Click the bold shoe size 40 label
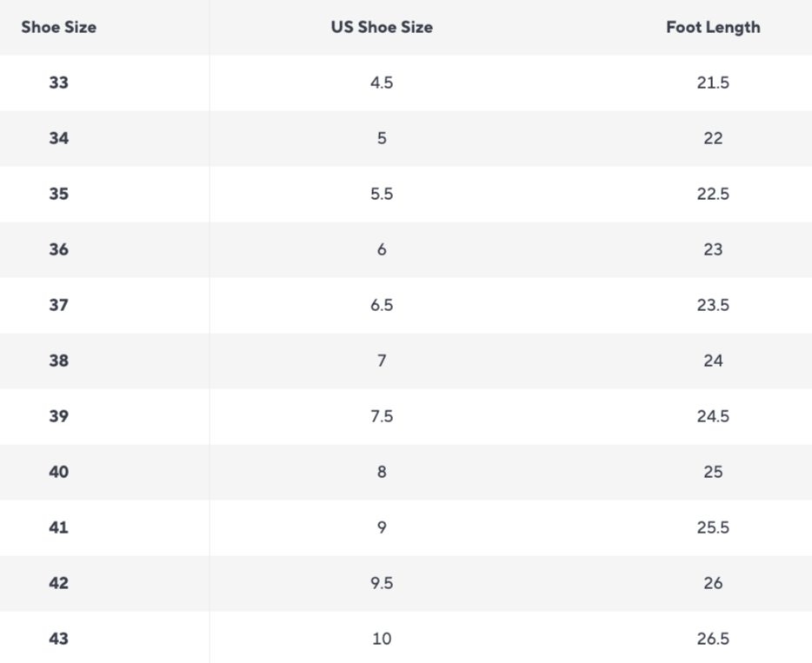 pos(58,472)
